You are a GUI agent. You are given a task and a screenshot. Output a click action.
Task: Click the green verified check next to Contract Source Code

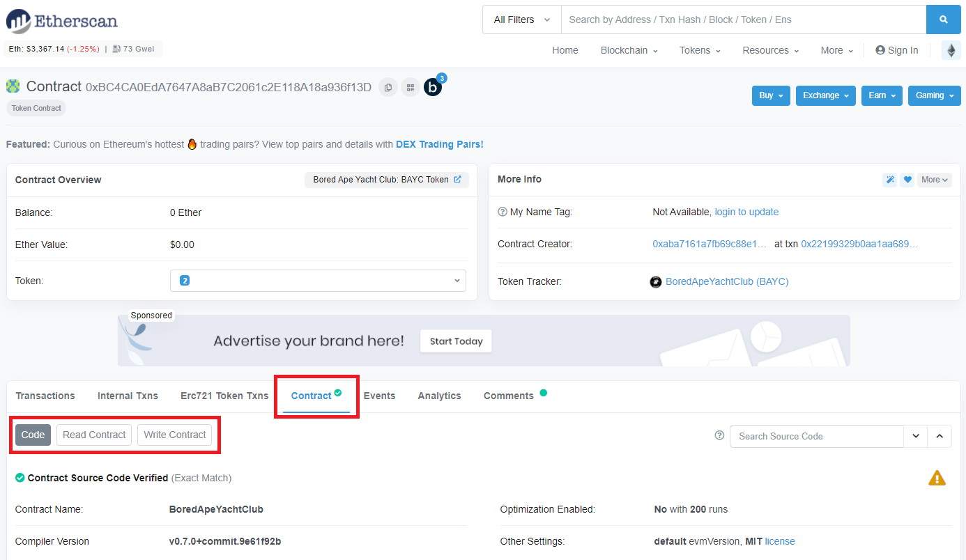[20, 478]
